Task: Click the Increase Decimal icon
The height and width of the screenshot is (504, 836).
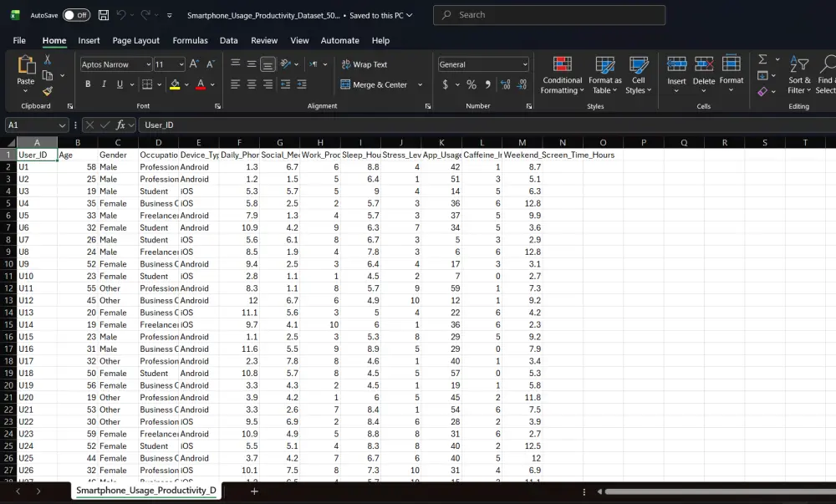Action: (506, 84)
